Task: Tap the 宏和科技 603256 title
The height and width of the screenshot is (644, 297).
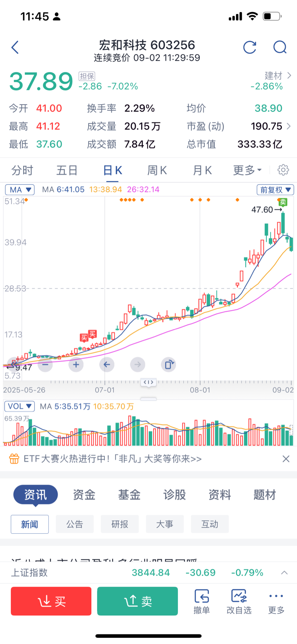Action: coord(147,45)
